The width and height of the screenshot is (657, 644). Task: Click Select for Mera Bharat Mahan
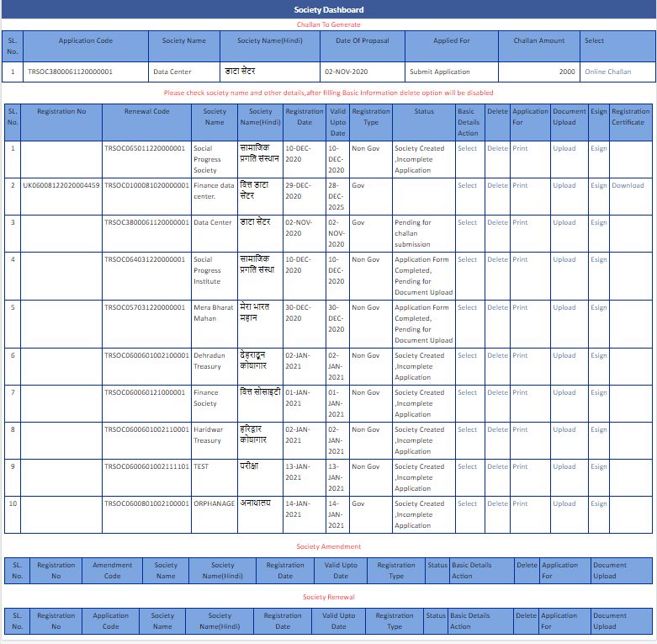[467, 307]
